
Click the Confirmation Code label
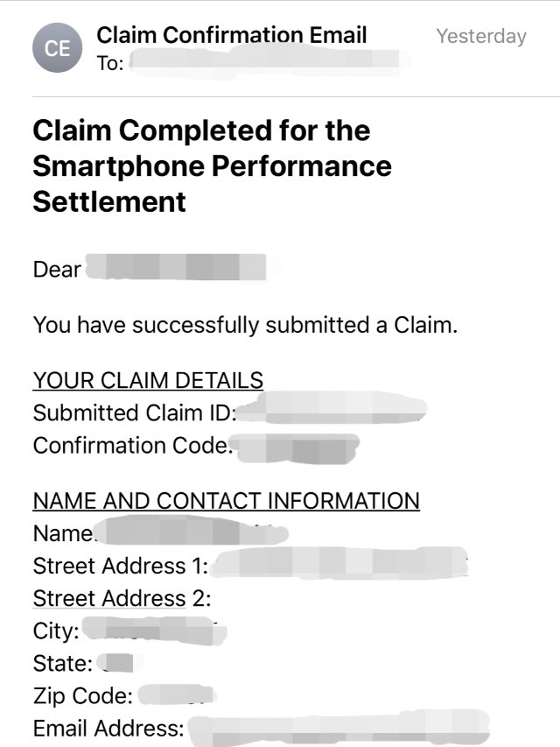pos(133,446)
